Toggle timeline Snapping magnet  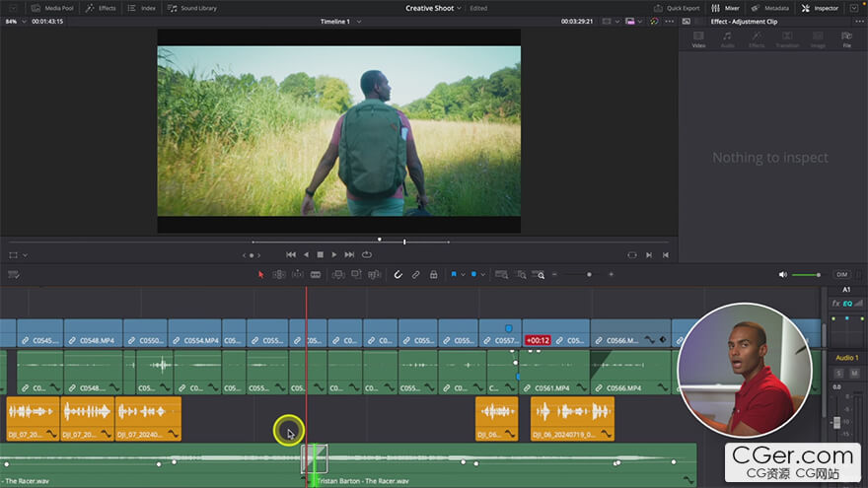coord(398,274)
